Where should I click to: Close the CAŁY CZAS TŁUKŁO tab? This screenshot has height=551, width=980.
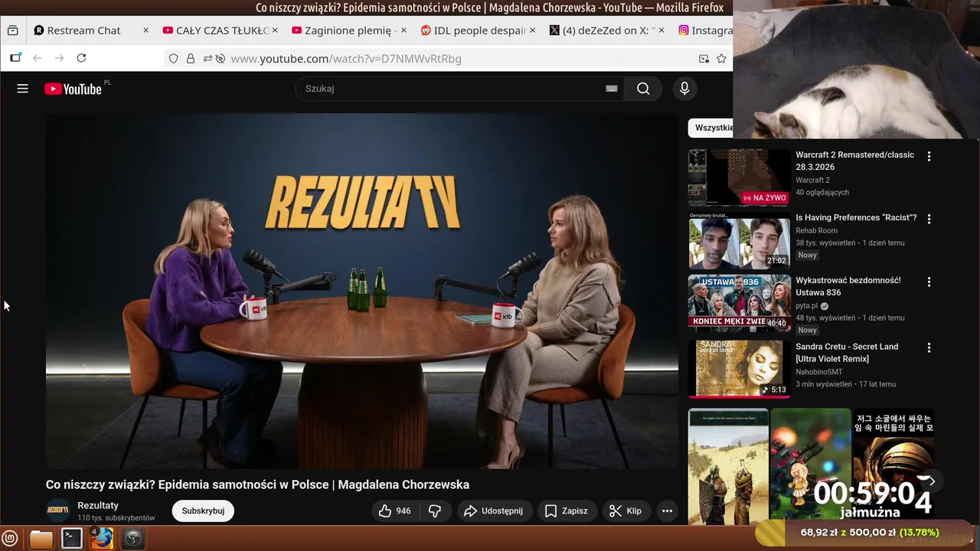pyautogui.click(x=275, y=31)
